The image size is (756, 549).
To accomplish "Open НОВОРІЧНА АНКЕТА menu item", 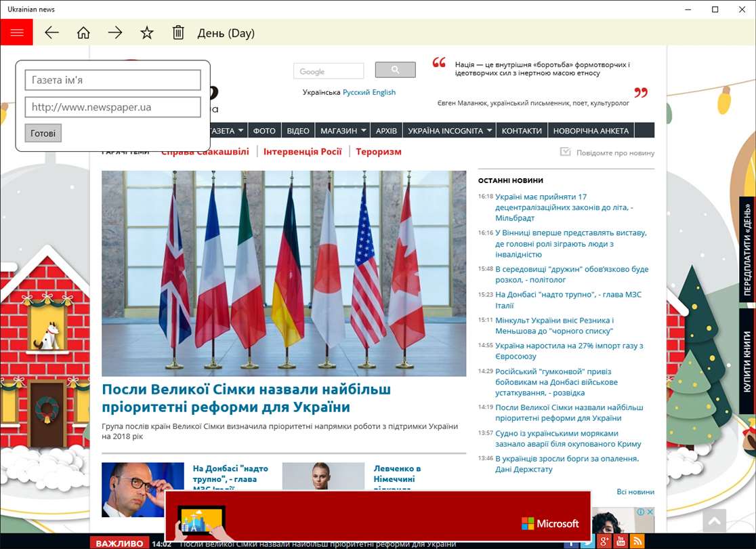I will pos(591,131).
